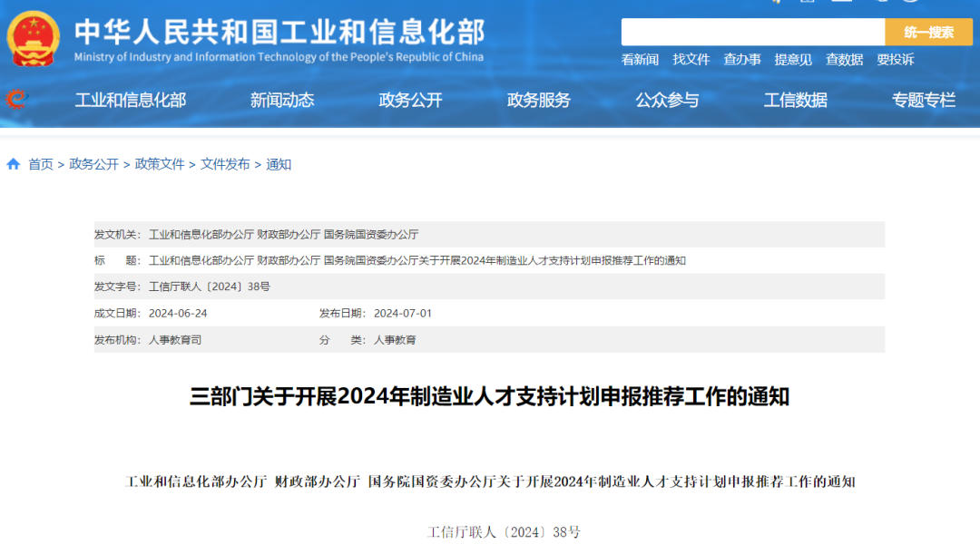Open the 提意见 quick link
Screen dimensions: 980x544
[793, 59]
